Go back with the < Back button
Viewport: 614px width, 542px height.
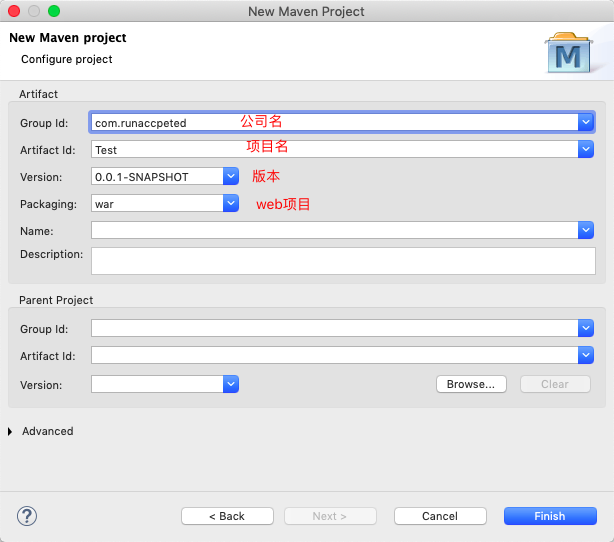click(227, 516)
